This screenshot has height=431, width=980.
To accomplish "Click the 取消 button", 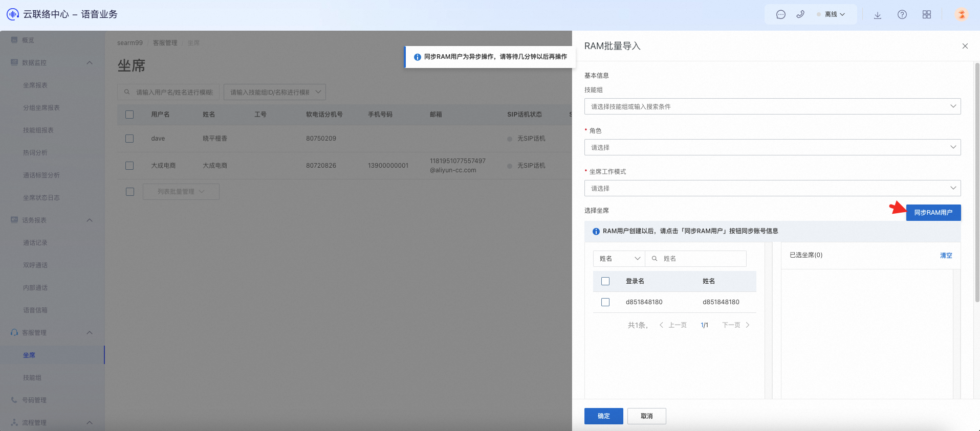I will click(647, 416).
